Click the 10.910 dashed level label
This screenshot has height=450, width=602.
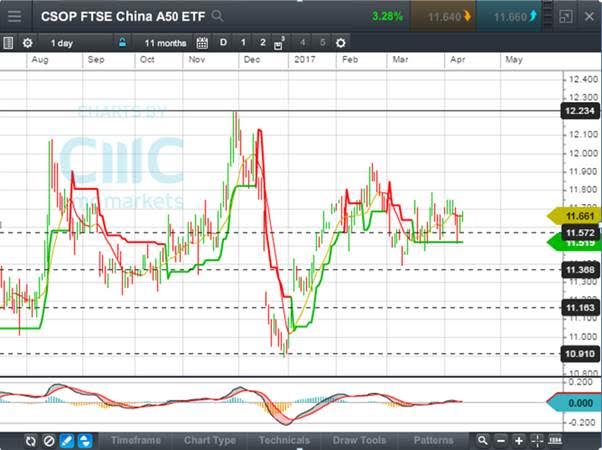[x=580, y=354]
